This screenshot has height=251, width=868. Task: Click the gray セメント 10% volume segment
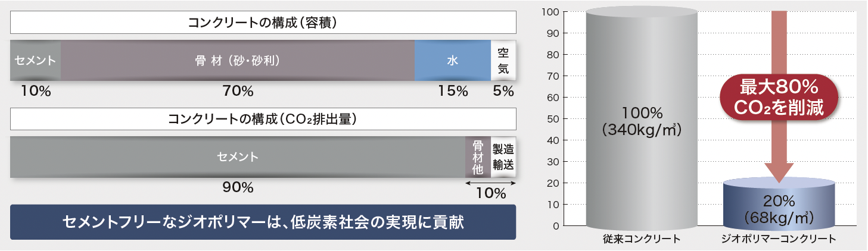point(35,61)
